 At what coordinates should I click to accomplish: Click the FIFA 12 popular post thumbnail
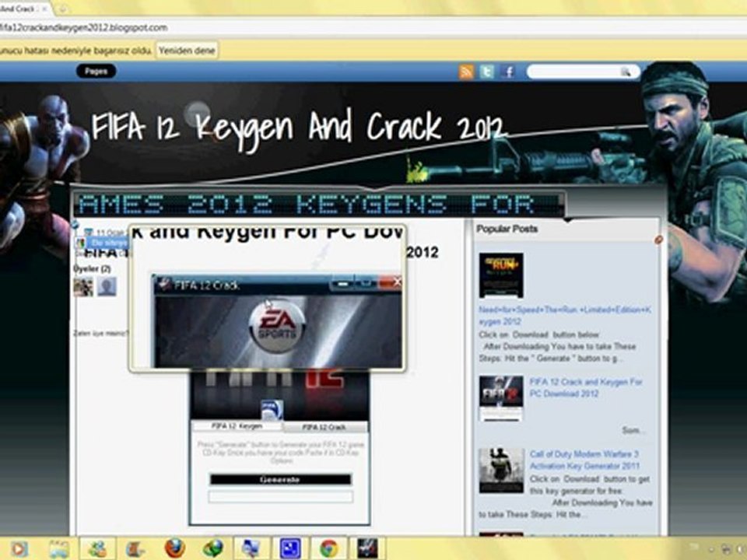[501, 398]
